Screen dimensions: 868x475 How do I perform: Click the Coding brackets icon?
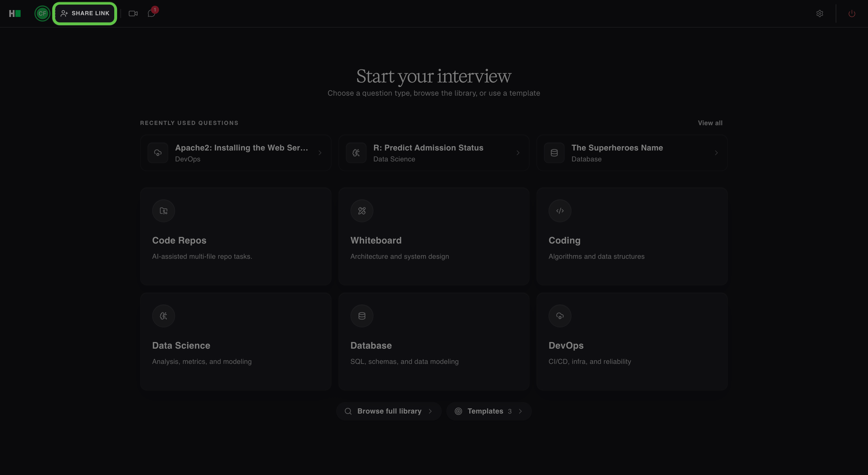pyautogui.click(x=560, y=211)
